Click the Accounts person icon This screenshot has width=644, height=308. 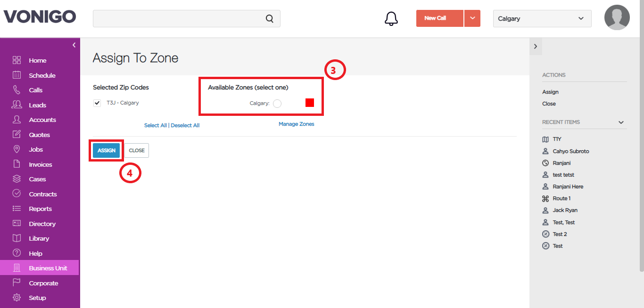coord(17,120)
